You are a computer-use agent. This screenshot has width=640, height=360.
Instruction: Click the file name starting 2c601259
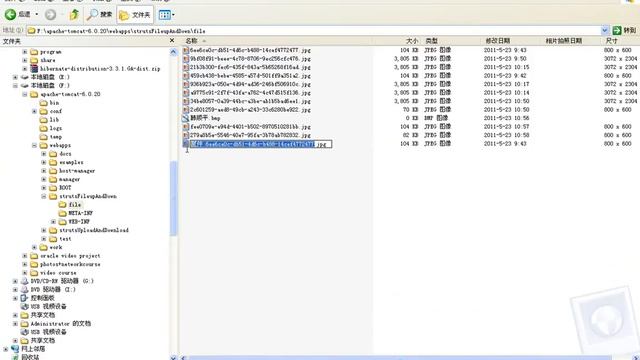pyautogui.click(x=250, y=110)
